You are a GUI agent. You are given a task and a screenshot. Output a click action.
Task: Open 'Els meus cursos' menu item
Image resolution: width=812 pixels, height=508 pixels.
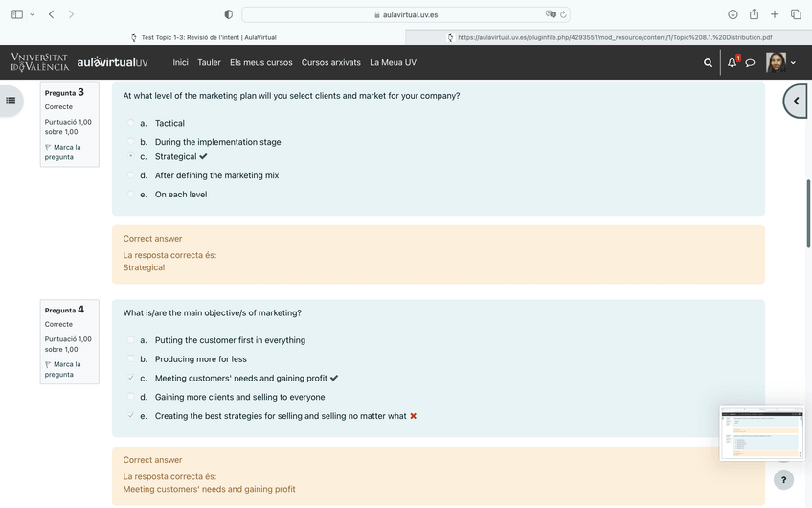pos(260,63)
